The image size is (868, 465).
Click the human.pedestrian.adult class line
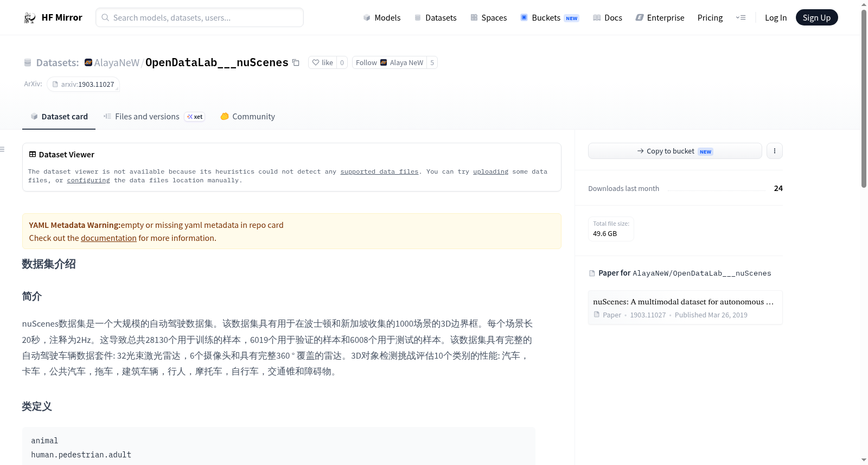point(81,455)
